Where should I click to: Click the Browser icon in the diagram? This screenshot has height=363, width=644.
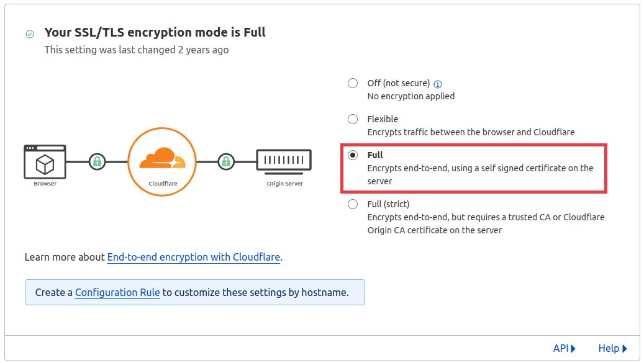tap(44, 161)
